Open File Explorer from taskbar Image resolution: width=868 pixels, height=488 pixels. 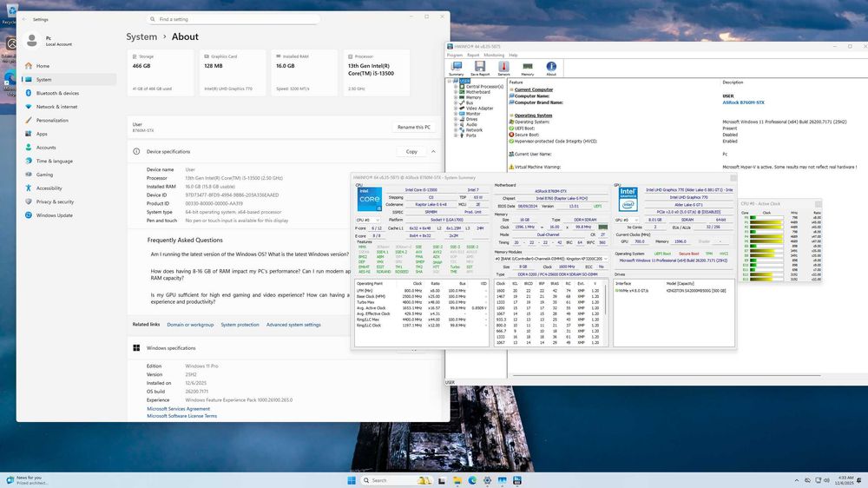457,480
